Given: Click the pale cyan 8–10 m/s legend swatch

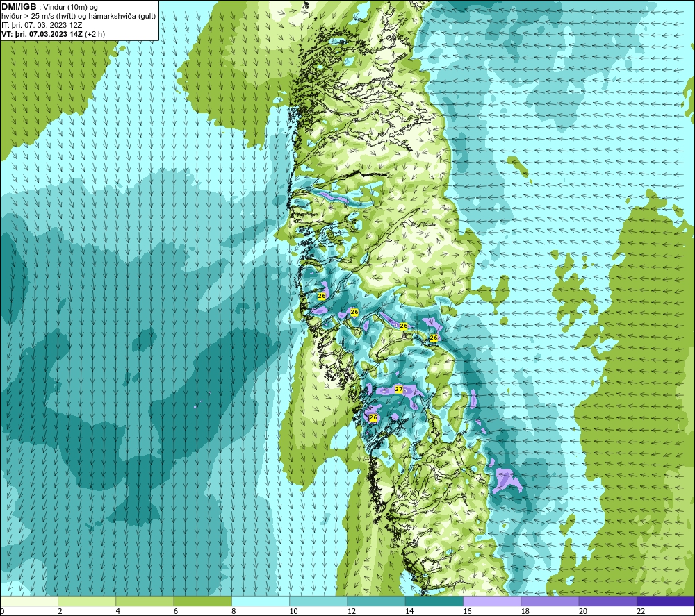Looking at the screenshot, I should 261,601.
